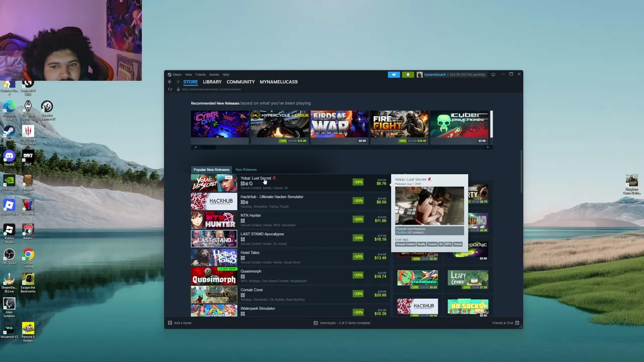Open the Games menu
The width and height of the screenshot is (644, 362).
pos(214,74)
